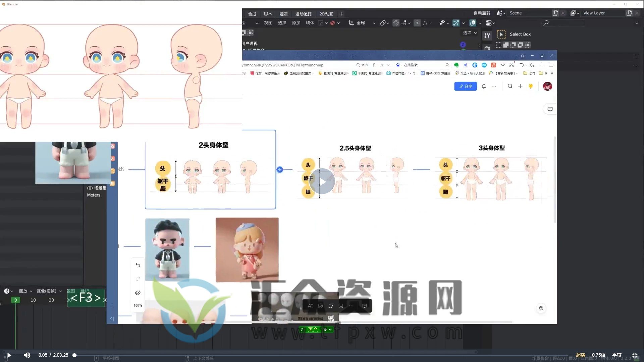Toggle 自动重载 auto-reload option
Viewport: 644px width, 362px height.
click(x=482, y=13)
